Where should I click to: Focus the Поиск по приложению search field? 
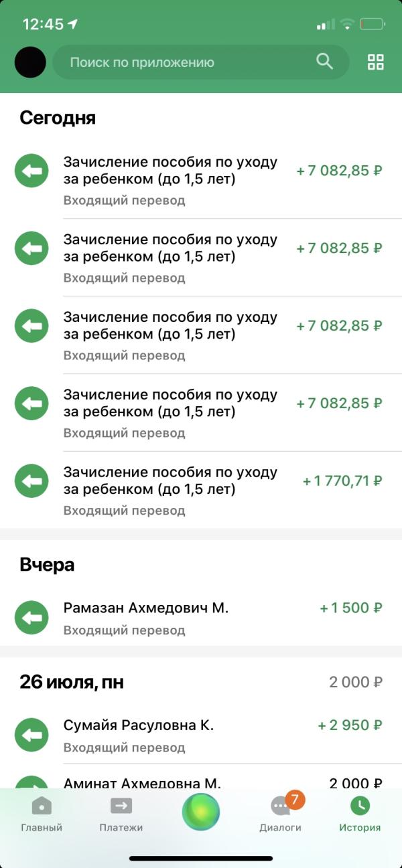pos(201,62)
